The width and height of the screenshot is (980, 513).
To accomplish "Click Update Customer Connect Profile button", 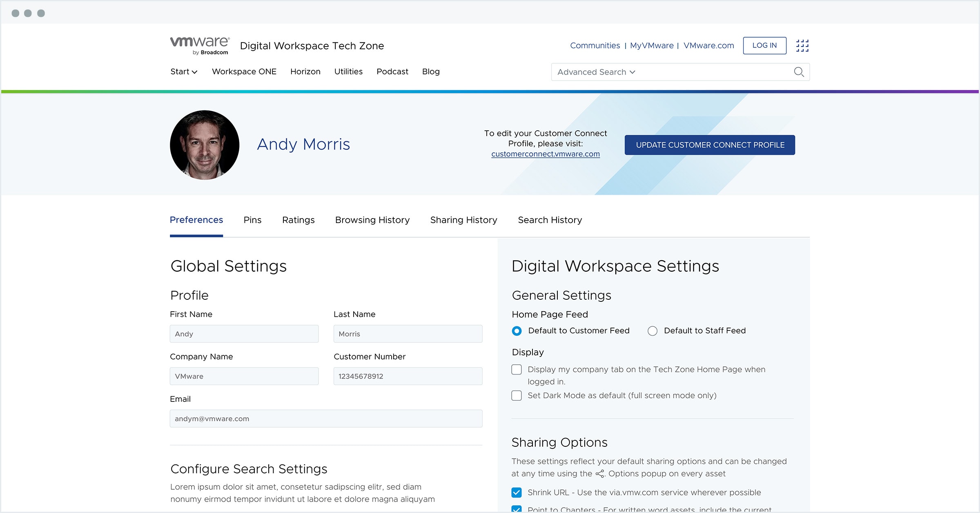I will click(x=710, y=145).
